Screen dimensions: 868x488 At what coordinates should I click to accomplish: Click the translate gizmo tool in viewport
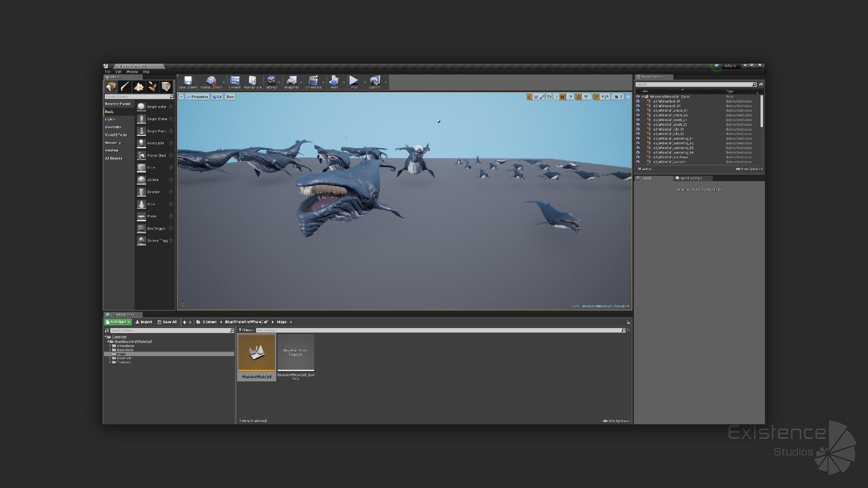(x=529, y=97)
